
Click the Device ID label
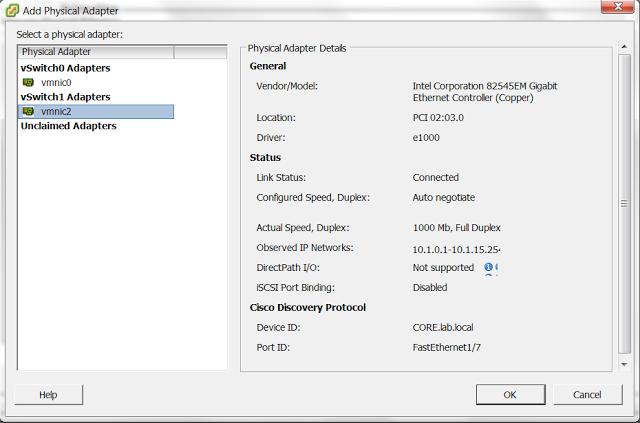[278, 327]
